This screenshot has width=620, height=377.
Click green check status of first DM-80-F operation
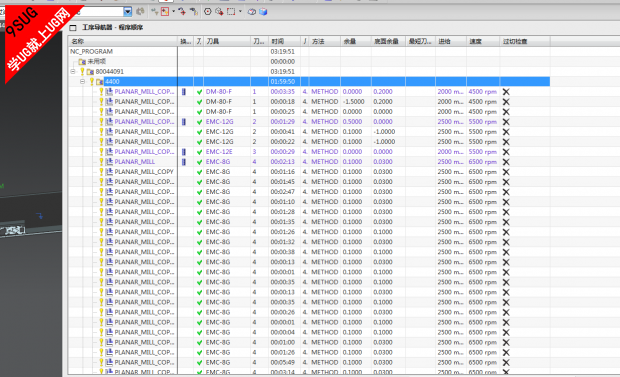click(199, 92)
